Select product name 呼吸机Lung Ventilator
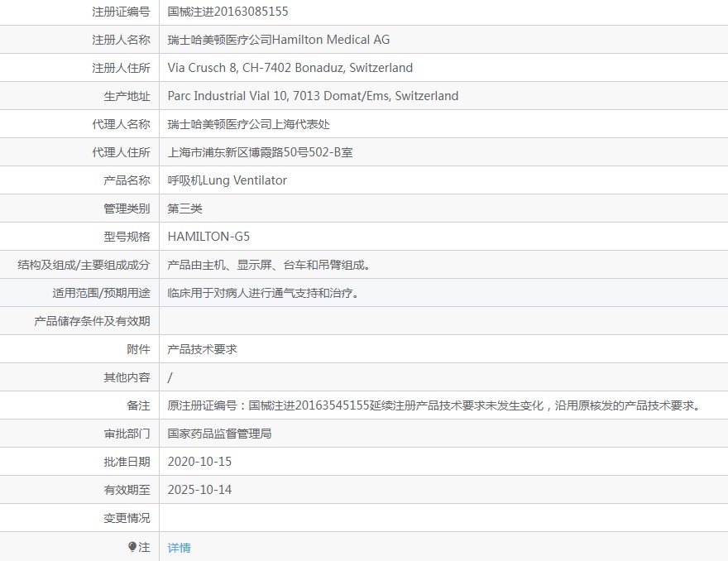Viewport: 728px width, 561px height. click(x=227, y=180)
